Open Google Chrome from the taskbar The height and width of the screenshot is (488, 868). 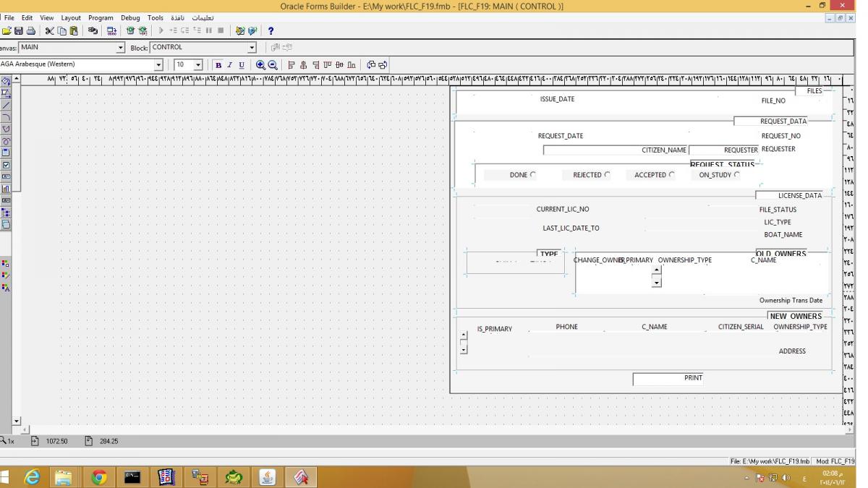[99, 477]
